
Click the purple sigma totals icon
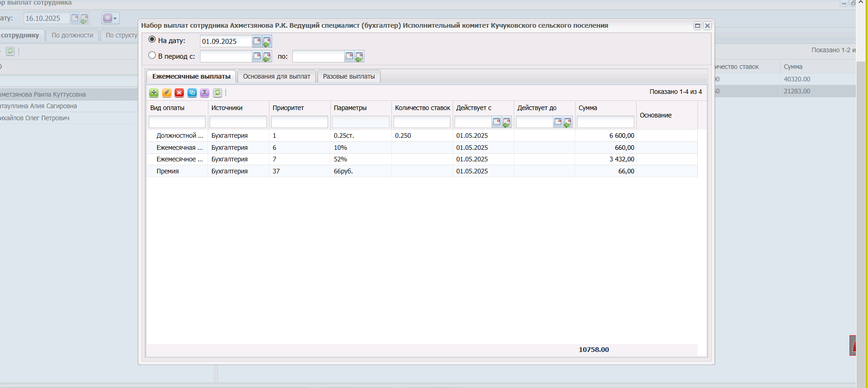coord(205,93)
